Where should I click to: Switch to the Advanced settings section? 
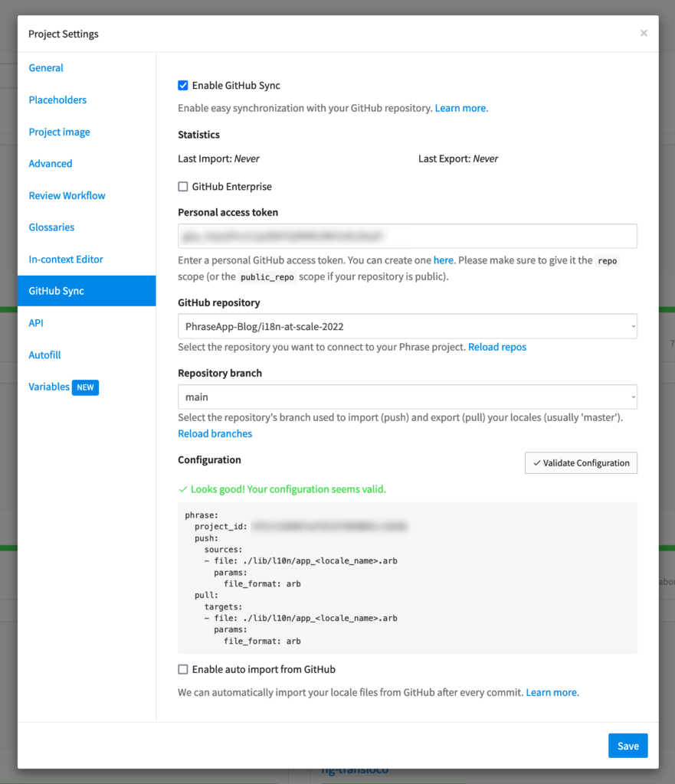pyautogui.click(x=50, y=163)
